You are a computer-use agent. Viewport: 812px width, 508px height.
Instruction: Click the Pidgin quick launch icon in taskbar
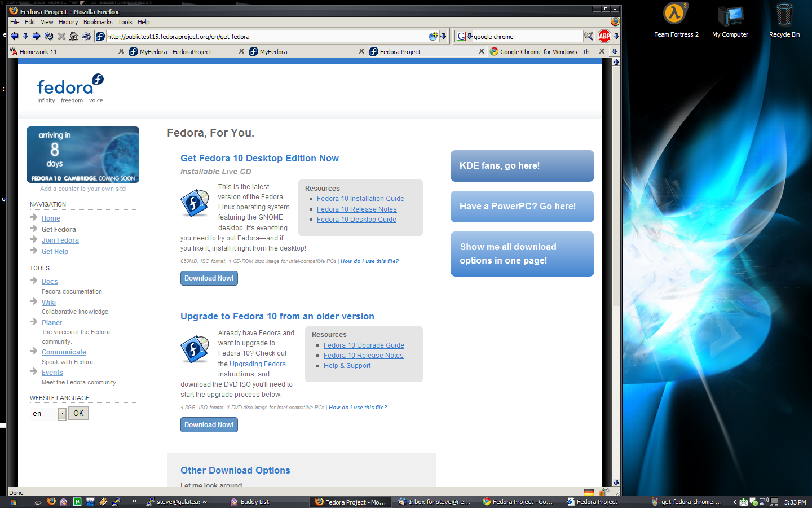pos(64,501)
